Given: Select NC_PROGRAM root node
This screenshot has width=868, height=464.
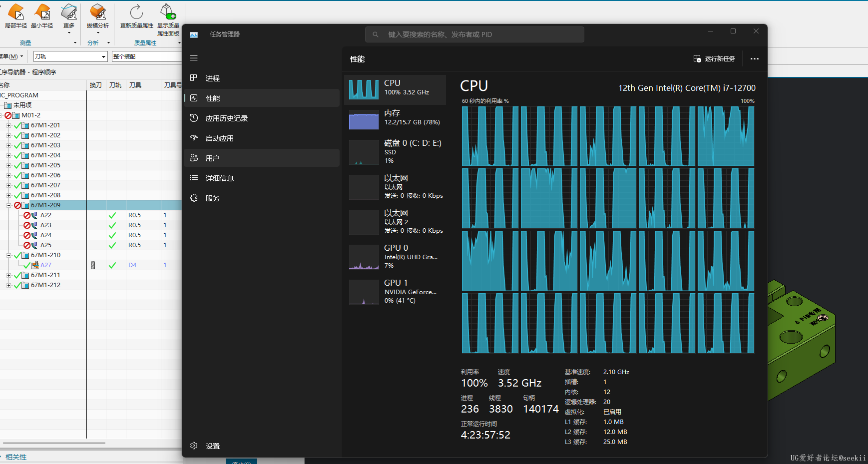Looking at the screenshot, I should pyautogui.click(x=19, y=95).
